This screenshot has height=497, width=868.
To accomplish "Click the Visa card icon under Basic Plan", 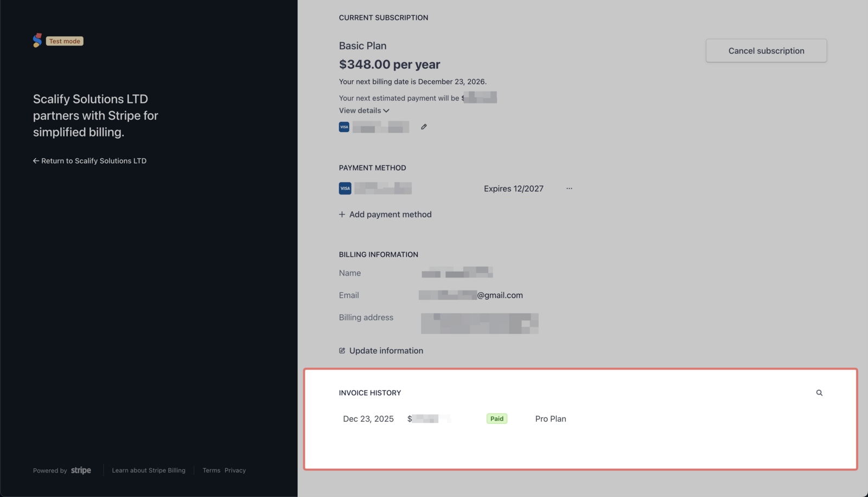I will 344,126.
